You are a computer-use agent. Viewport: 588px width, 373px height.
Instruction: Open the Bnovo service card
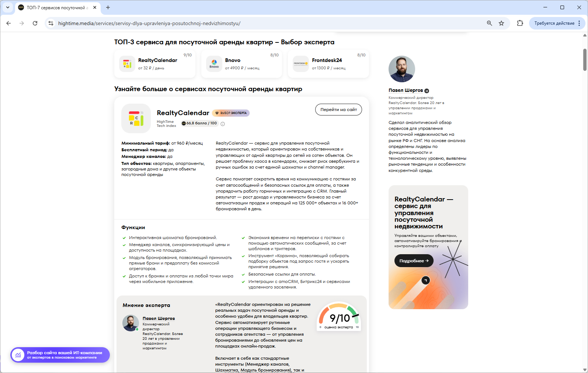pyautogui.click(x=241, y=64)
